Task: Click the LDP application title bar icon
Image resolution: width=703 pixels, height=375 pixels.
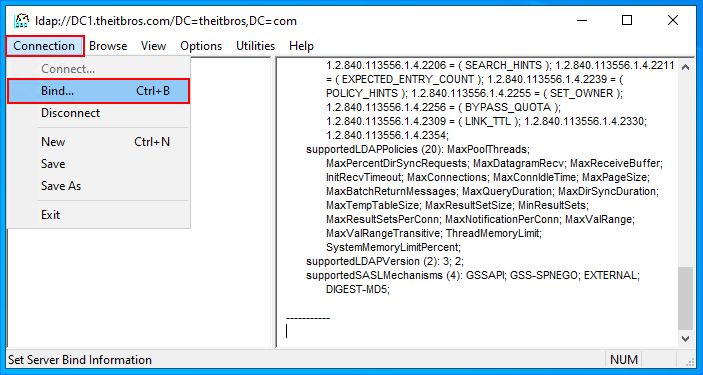Action: (22, 21)
